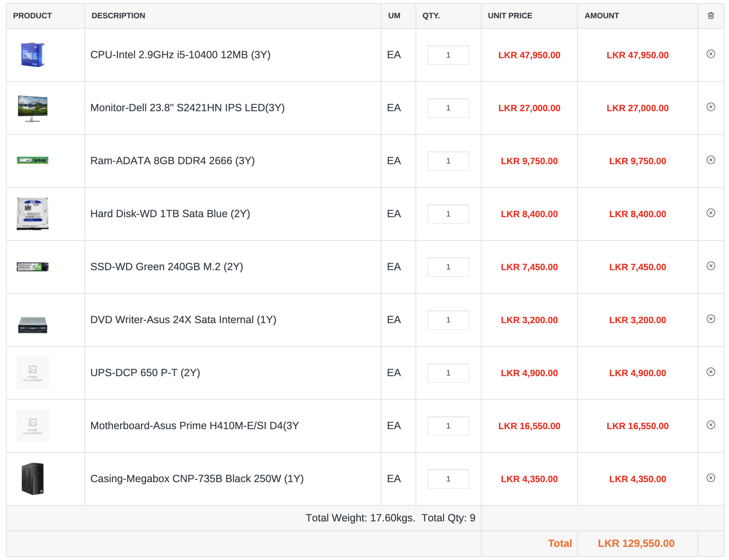
Task: Remove the Hard Disk-WD 1TB item
Action: click(711, 213)
